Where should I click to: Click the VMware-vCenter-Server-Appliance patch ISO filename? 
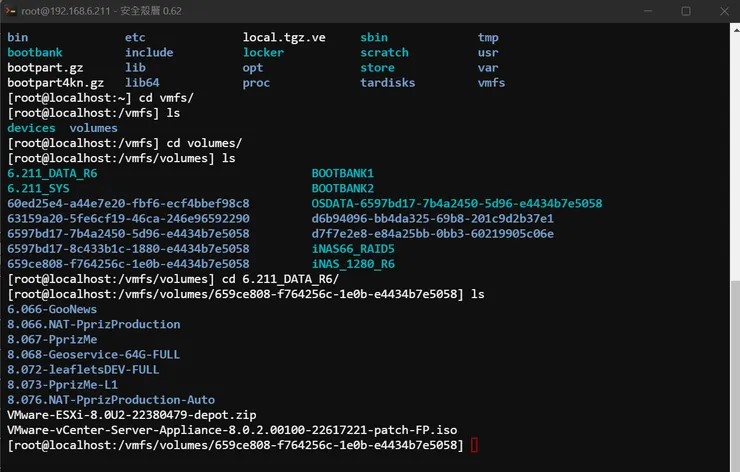point(232,429)
